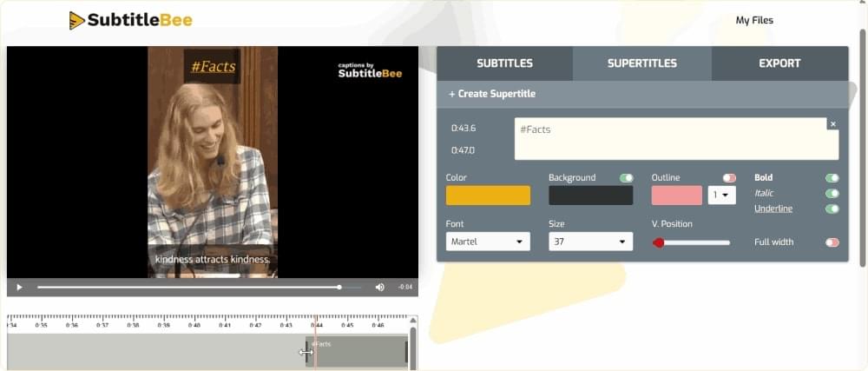Click the 0:40 mark on timeline ruler
This screenshot has width=868, height=371.
194,326
